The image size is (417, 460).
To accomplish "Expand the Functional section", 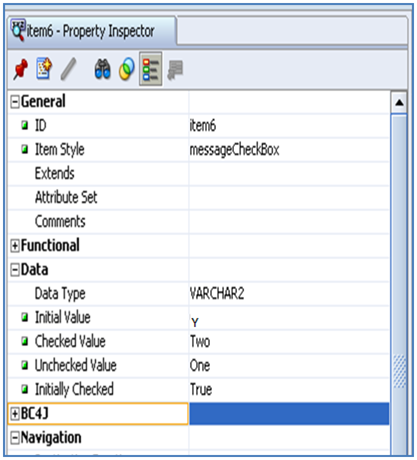I will 15,246.
